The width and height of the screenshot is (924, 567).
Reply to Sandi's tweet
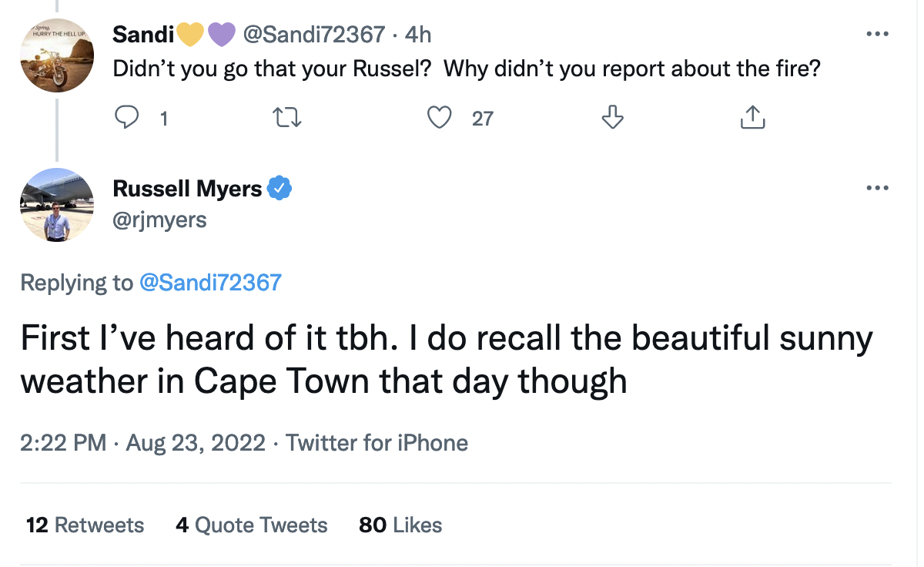126,118
